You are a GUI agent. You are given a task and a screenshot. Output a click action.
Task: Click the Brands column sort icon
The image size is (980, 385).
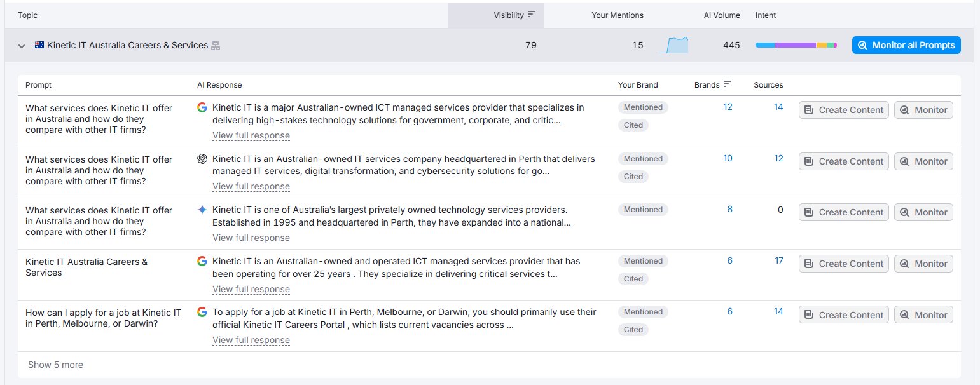pyautogui.click(x=728, y=84)
